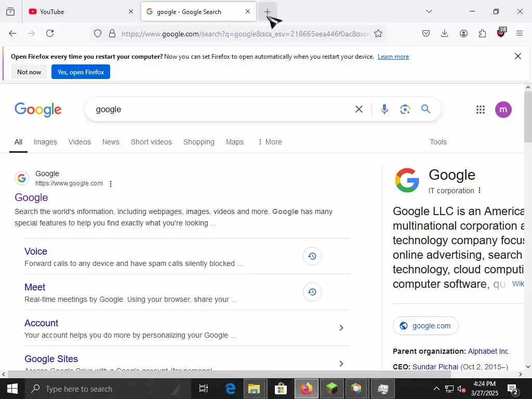Expand the Account result chevron
Image resolution: width=532 pixels, height=399 pixels.
(x=341, y=328)
